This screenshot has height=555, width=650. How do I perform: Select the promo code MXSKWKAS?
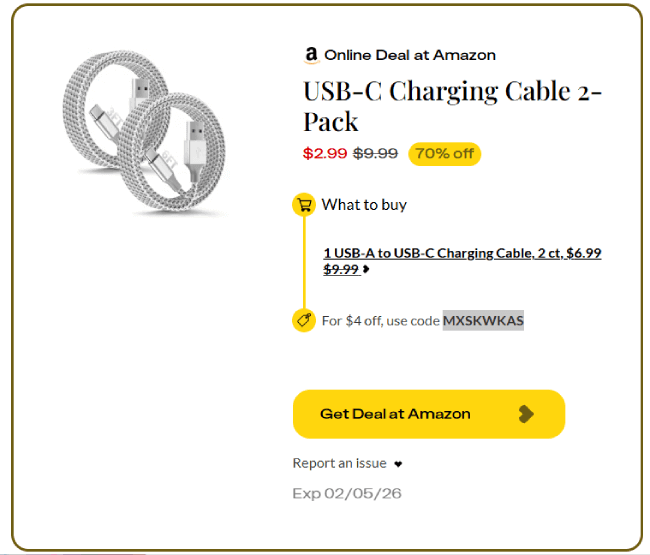483,321
